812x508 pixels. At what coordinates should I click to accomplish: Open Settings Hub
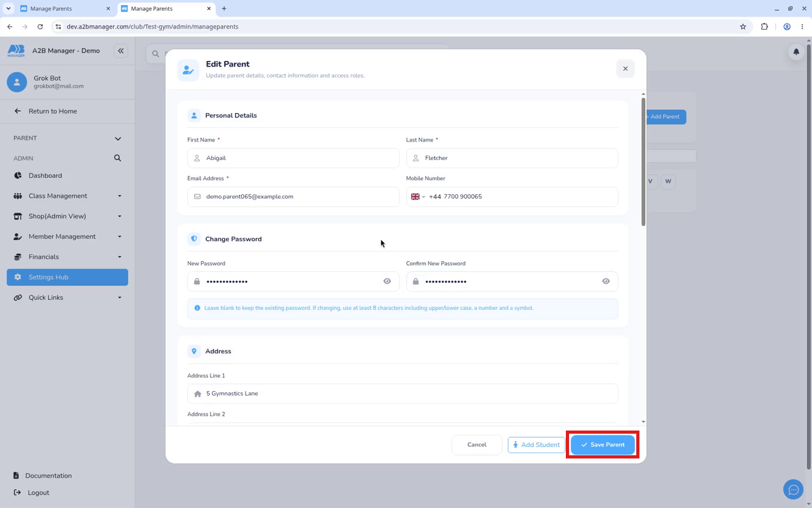click(x=67, y=277)
